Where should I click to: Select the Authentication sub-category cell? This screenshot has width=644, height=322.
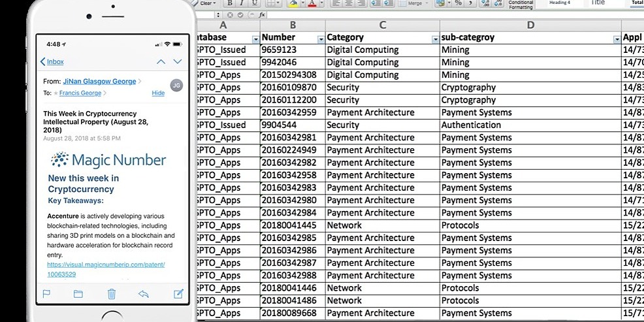pos(530,125)
